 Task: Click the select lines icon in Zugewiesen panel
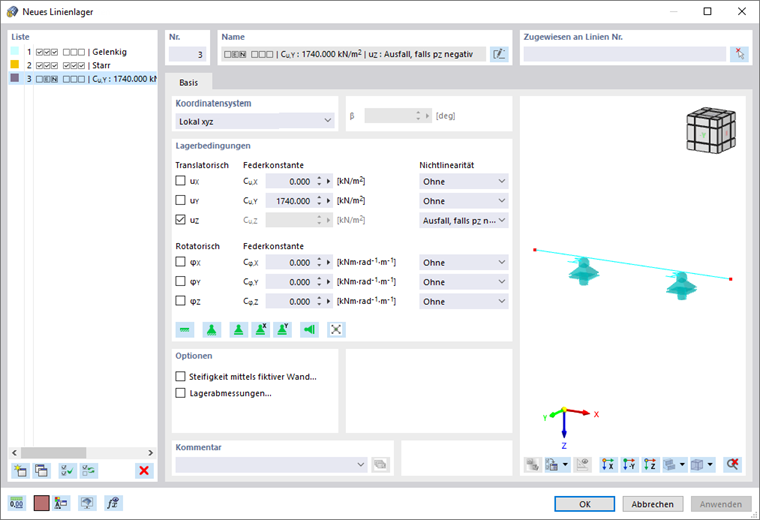point(739,54)
